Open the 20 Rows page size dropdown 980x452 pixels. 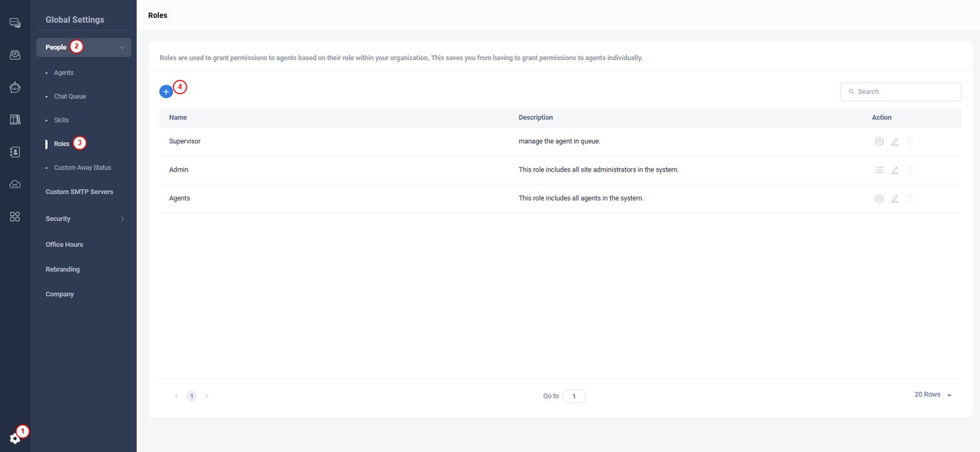point(932,395)
